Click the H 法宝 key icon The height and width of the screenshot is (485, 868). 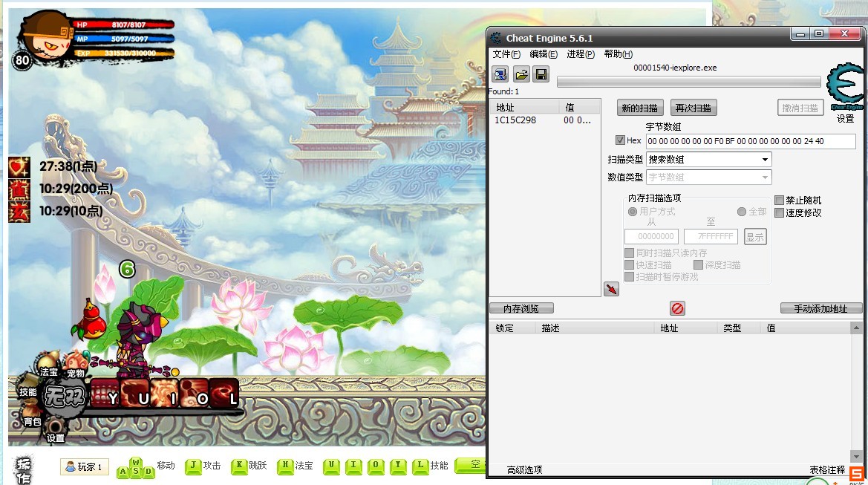point(285,466)
